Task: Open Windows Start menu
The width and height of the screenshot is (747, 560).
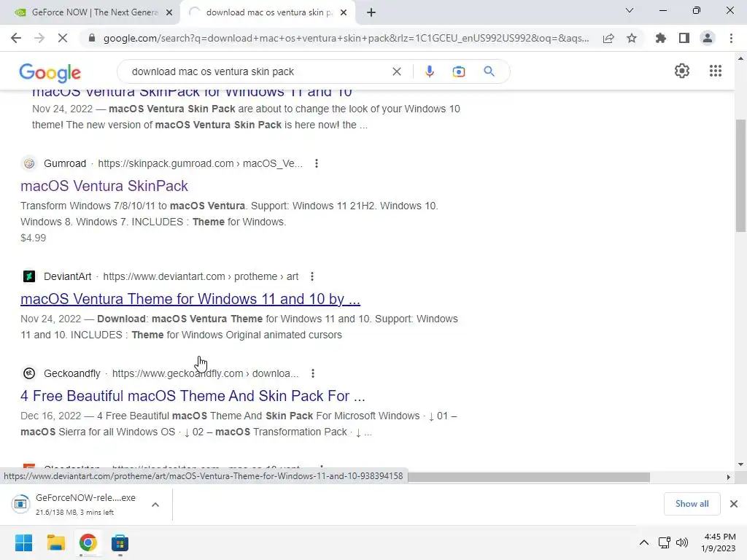Action: pyautogui.click(x=23, y=542)
